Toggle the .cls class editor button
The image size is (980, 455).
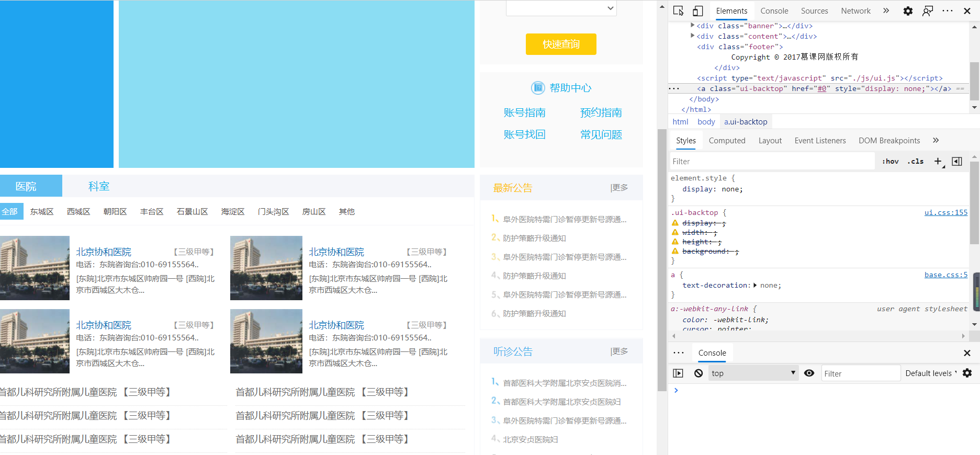915,161
